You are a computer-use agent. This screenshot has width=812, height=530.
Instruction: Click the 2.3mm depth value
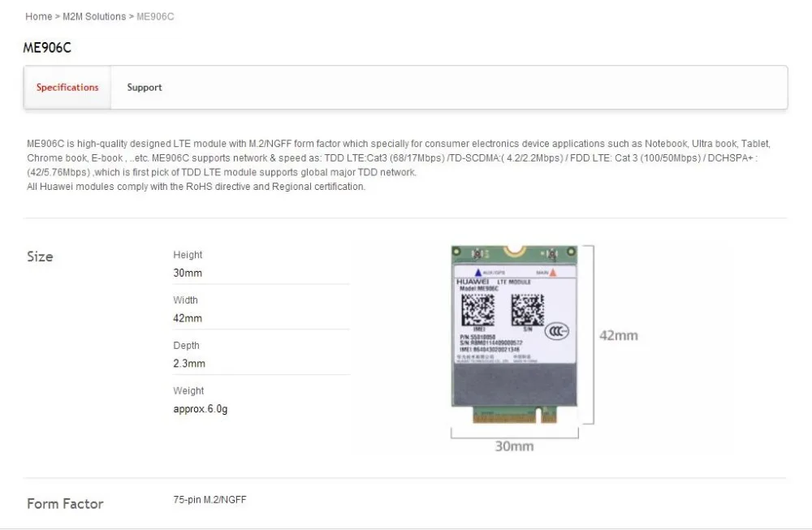[x=189, y=364]
